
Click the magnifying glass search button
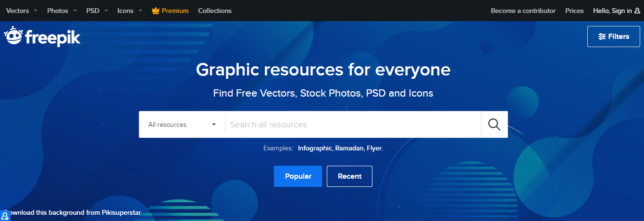click(x=495, y=124)
